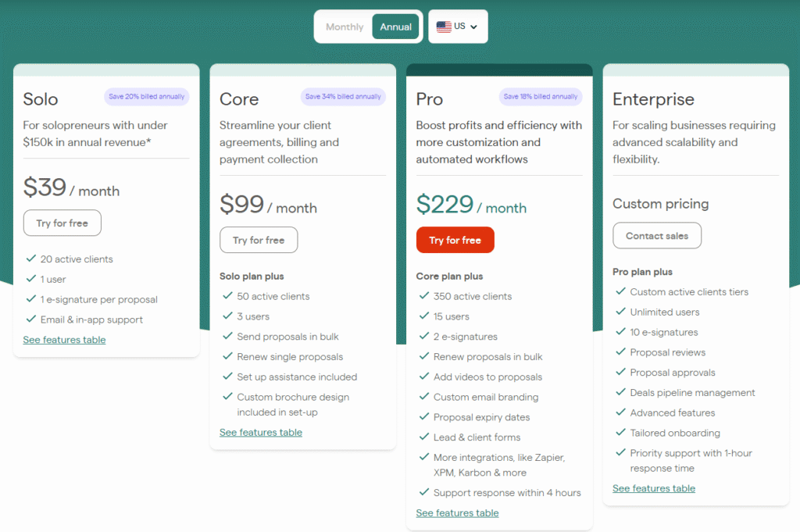Screen dimensions: 800x532
Task: Click "Contact sales" on the Enterprise plan
Action: (x=657, y=235)
